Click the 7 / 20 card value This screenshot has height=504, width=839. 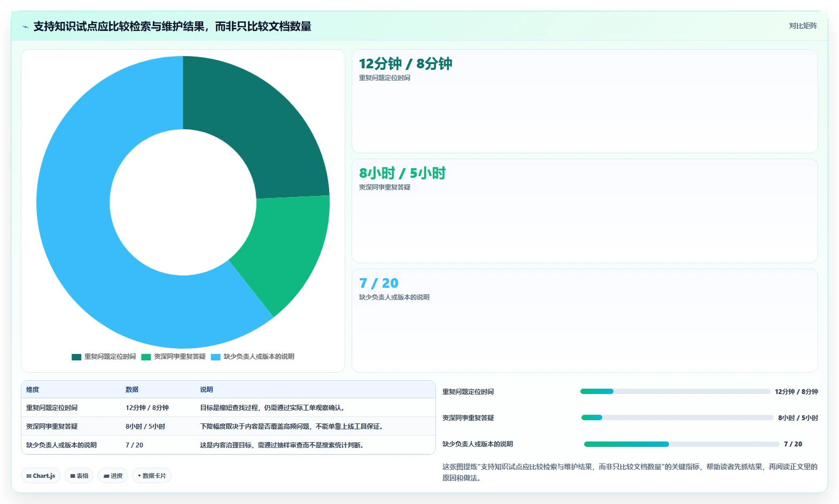coord(379,283)
